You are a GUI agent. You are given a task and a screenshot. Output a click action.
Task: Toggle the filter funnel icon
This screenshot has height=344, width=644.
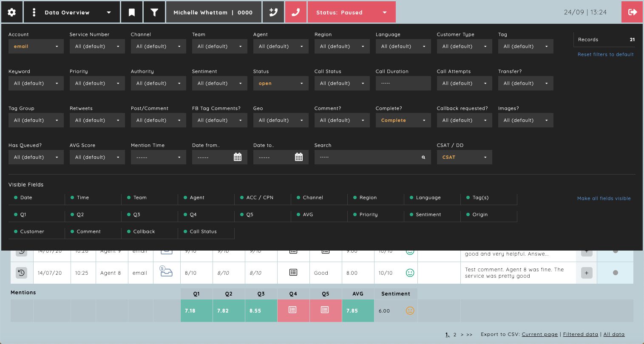(x=154, y=12)
